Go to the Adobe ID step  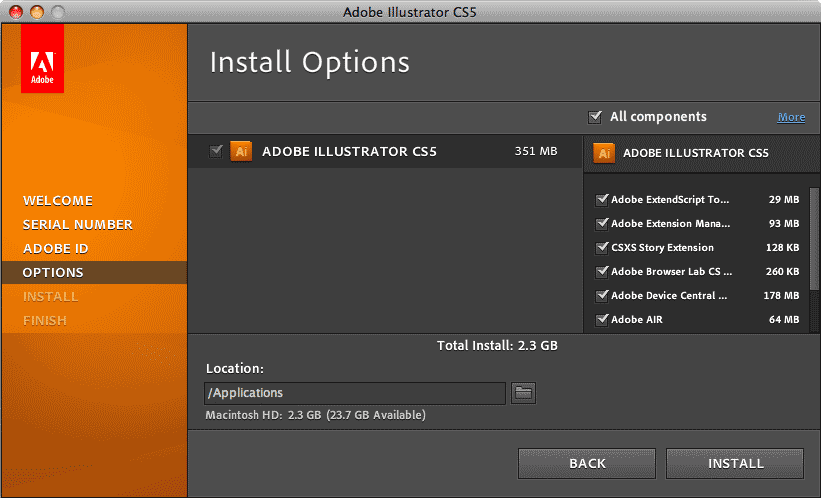pos(56,249)
